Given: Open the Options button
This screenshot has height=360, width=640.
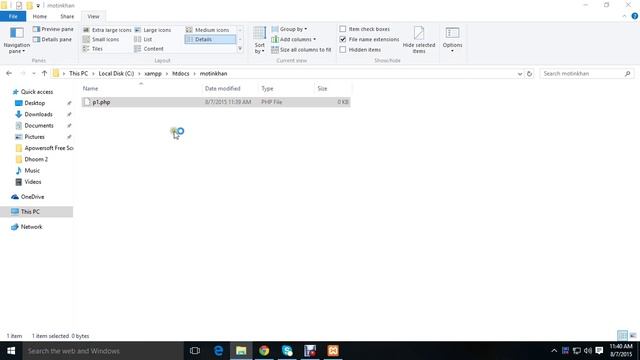Looking at the screenshot, I should pyautogui.click(x=452, y=40).
